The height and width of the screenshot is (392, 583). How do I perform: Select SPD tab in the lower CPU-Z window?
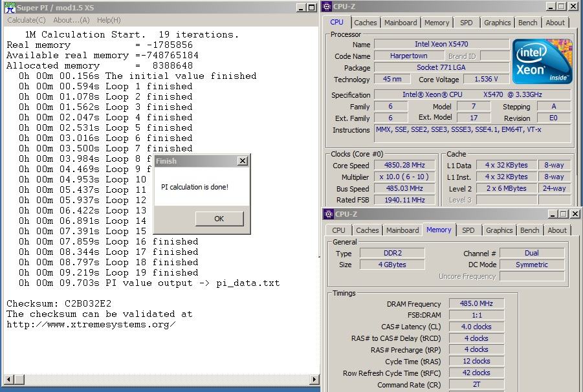click(468, 230)
